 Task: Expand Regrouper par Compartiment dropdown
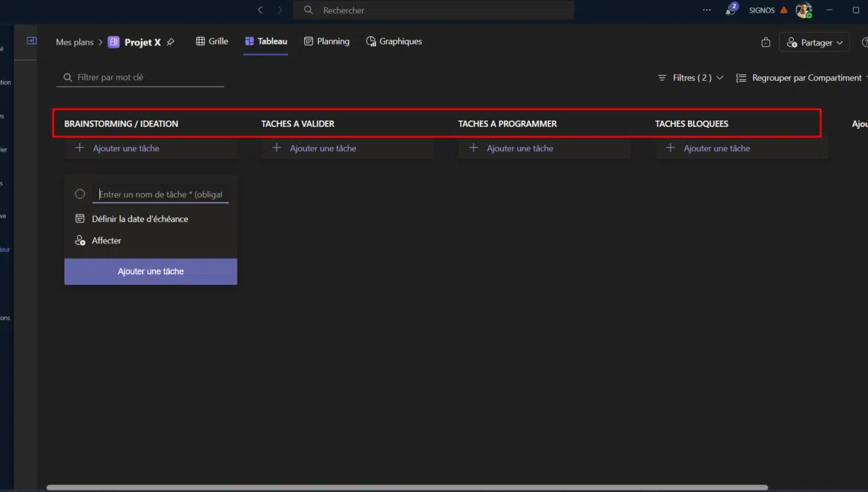point(801,78)
